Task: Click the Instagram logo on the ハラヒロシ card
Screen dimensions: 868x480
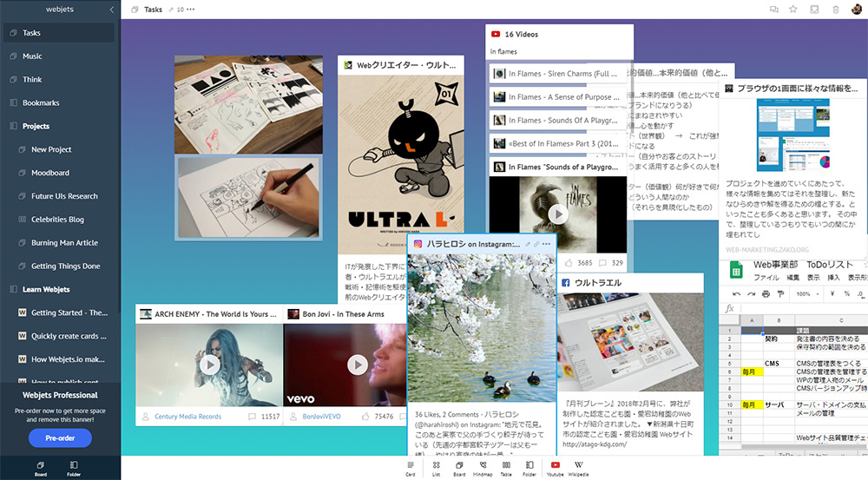Action: point(418,244)
